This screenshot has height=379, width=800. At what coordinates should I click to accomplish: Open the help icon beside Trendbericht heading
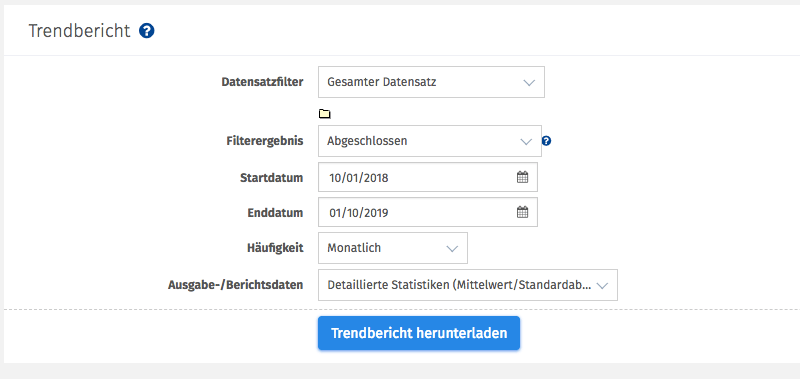146,31
